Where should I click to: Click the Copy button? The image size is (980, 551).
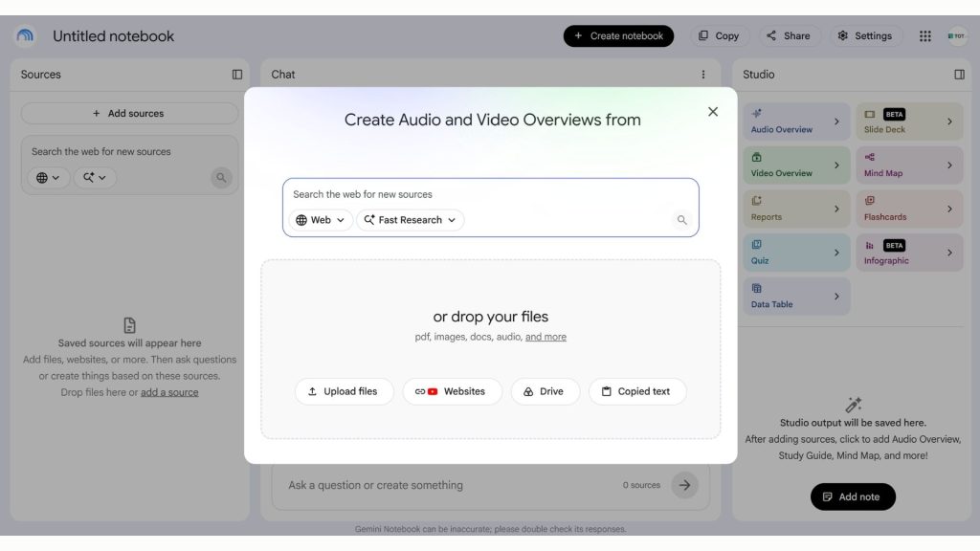[x=718, y=35]
